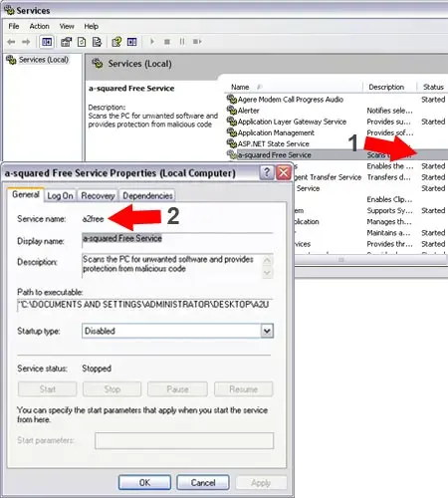
Task: Click the Start parameters input field
Action: pyautogui.click(x=184, y=440)
